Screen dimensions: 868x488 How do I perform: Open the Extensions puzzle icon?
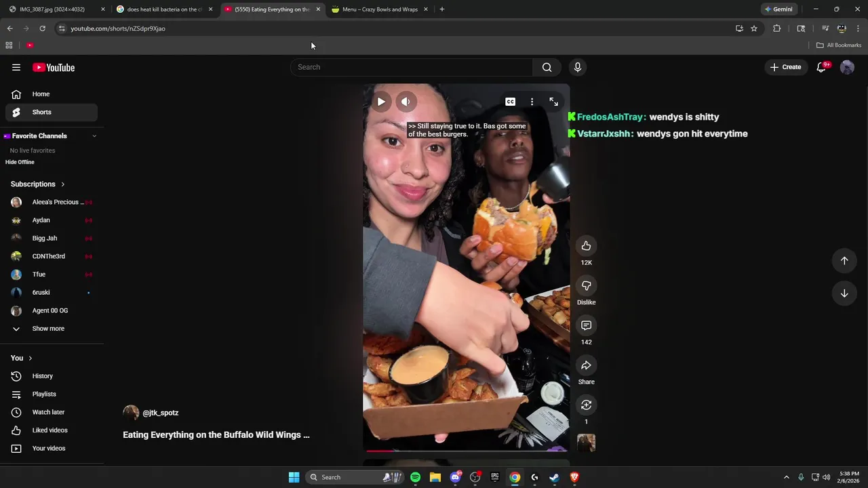[x=777, y=28]
